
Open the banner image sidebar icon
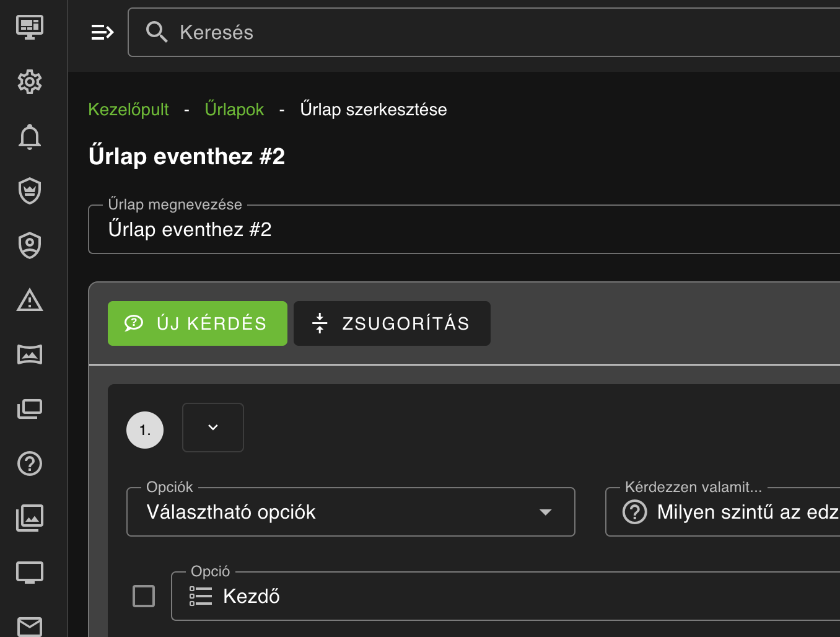click(30, 354)
